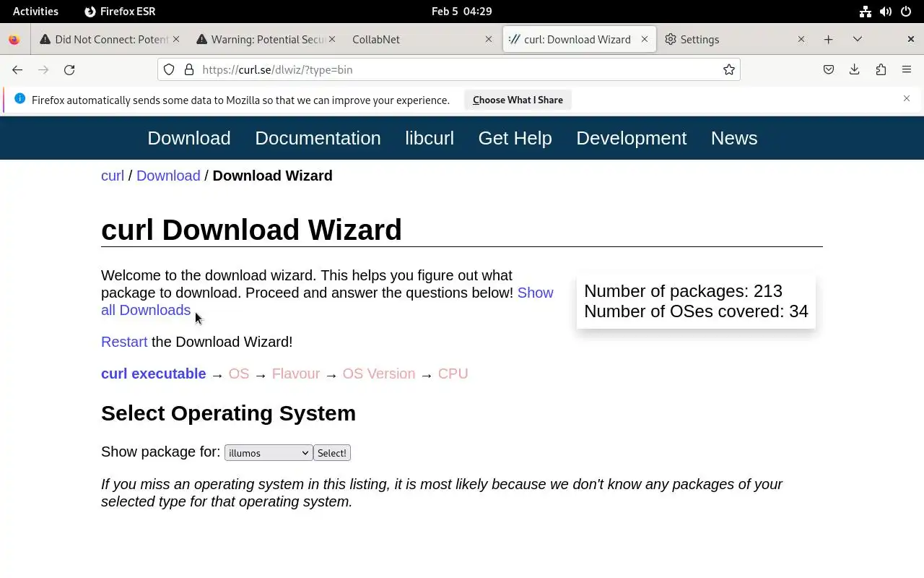Open the Firefox ESR app menu in top bar
This screenshot has width=924, height=578.
pyautogui.click(x=120, y=11)
